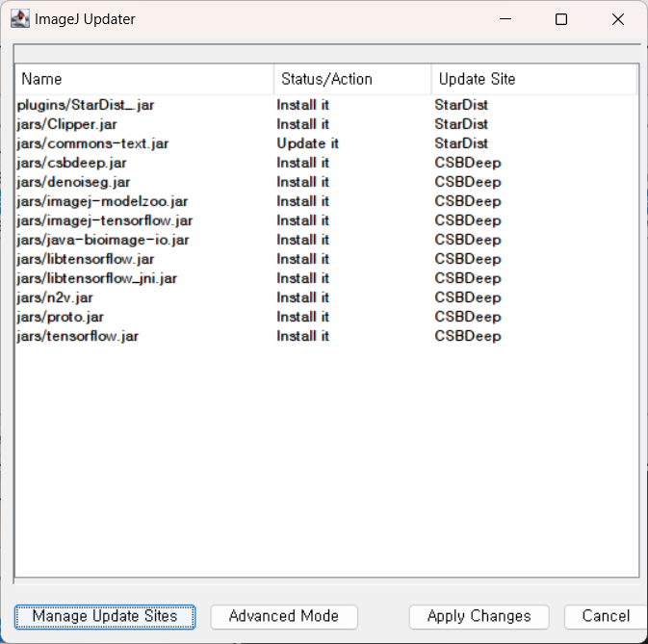Close the ImageJ Updater window
The image size is (648, 644).
tap(618, 19)
